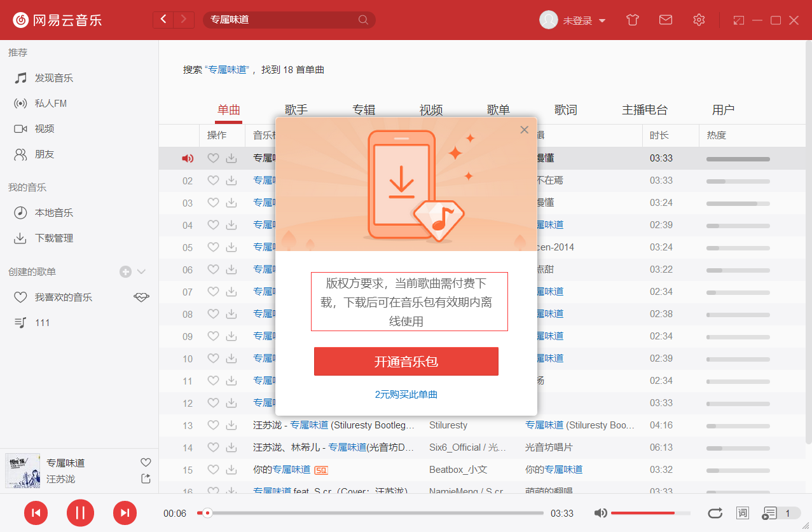Play previous track
The width and height of the screenshot is (812, 532).
click(36, 513)
